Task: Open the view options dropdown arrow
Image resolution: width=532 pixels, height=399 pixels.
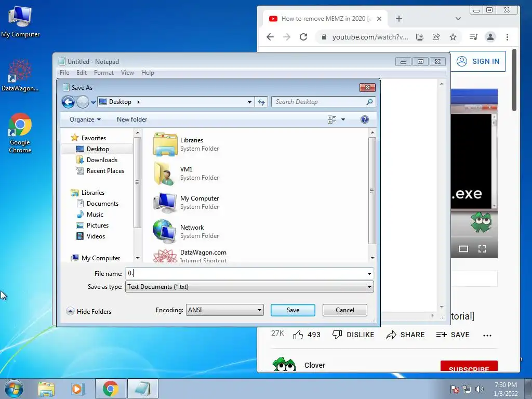Action: 343,119
